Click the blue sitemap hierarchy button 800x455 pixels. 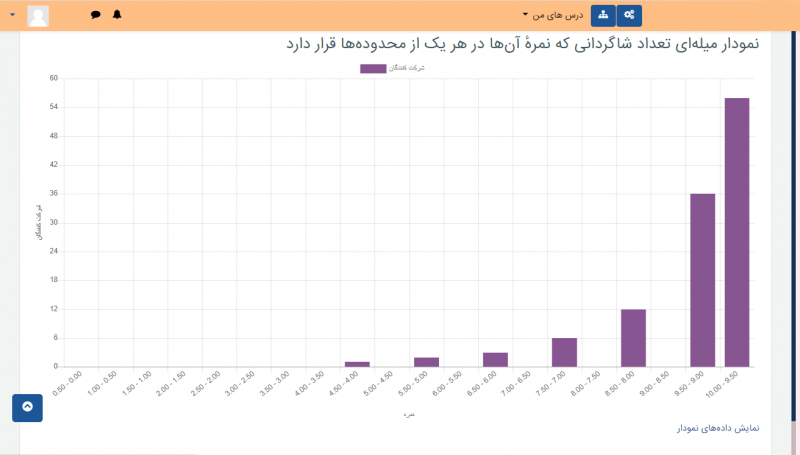click(x=603, y=15)
